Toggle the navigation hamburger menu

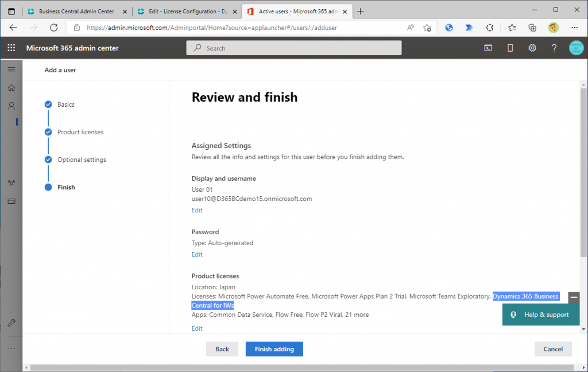11,69
